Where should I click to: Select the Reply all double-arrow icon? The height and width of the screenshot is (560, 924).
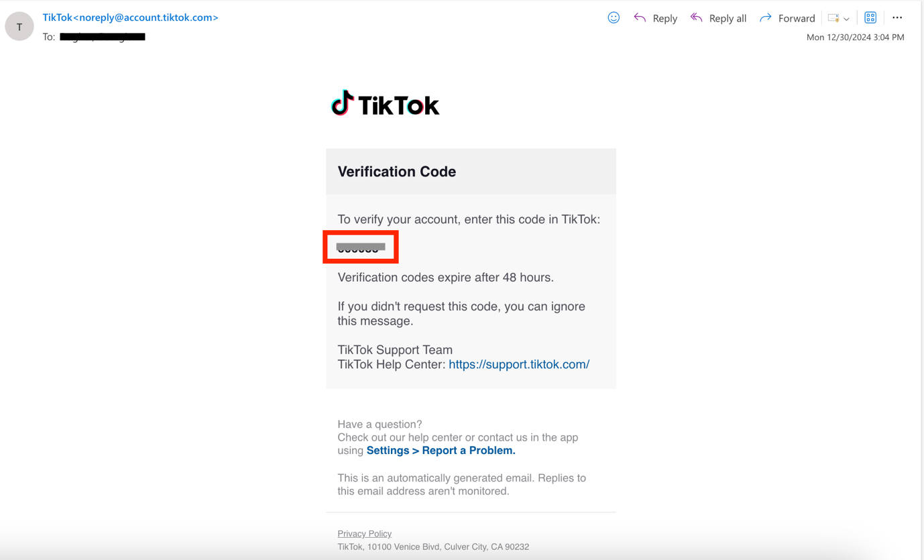tap(696, 17)
